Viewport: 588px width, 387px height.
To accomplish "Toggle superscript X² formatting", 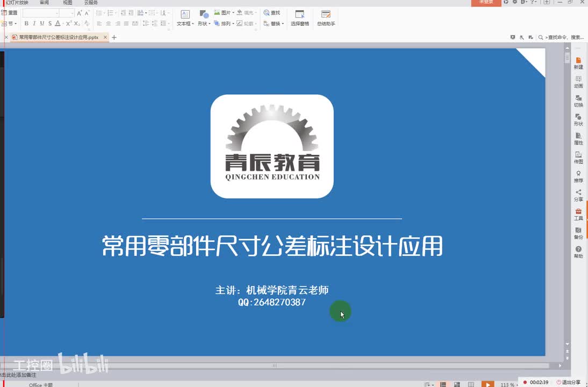I will (69, 23).
